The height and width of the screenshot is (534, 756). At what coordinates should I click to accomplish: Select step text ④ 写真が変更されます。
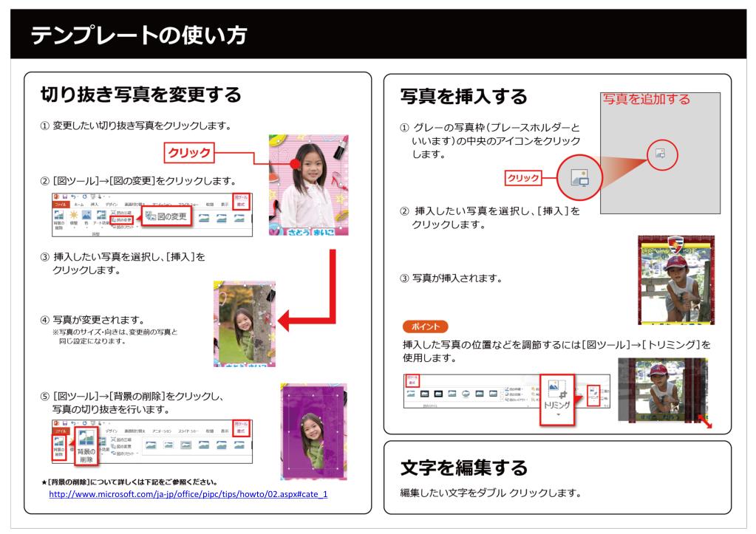92,320
